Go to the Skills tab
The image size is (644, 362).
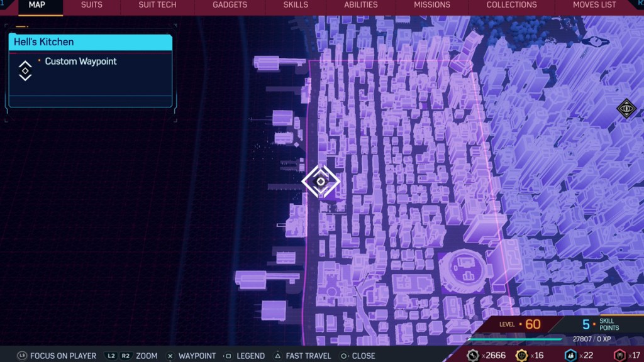(x=296, y=5)
